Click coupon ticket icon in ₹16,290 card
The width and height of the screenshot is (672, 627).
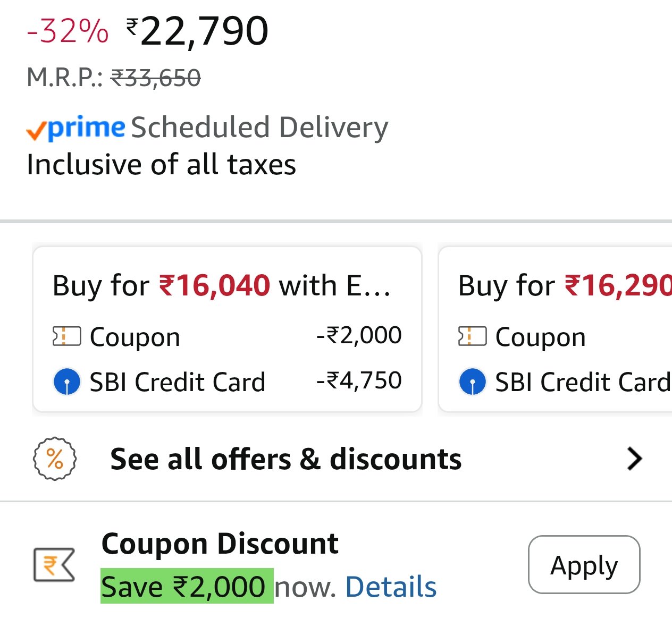point(472,336)
